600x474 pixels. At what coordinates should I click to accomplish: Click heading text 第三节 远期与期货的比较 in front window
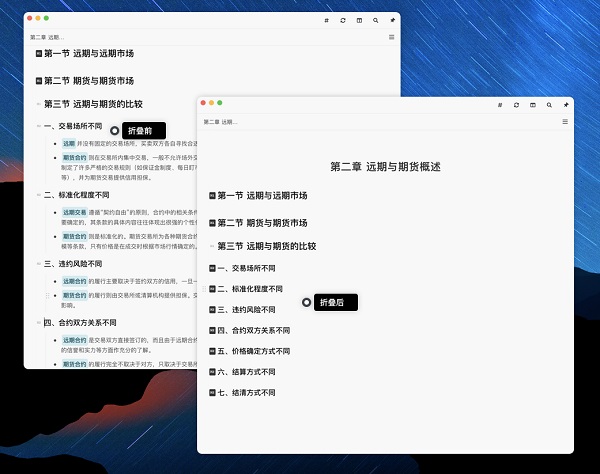coord(267,246)
